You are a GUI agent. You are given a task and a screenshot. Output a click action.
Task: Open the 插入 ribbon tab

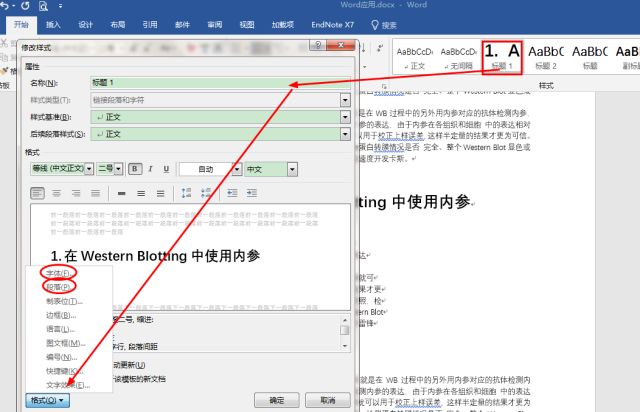click(53, 25)
